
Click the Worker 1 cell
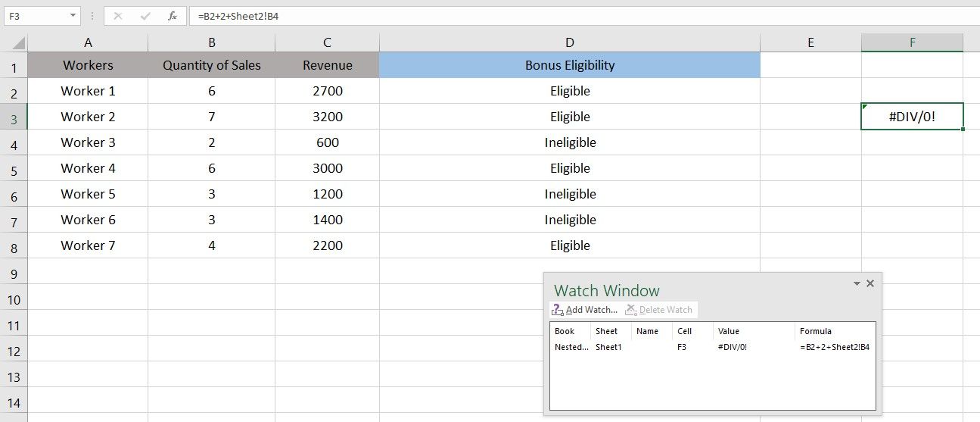click(x=88, y=91)
